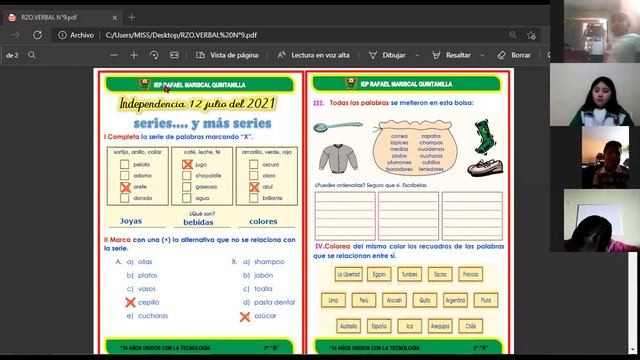
Task: Select the RZO.VERBAL N°9.pdf tab
Action: (62, 18)
